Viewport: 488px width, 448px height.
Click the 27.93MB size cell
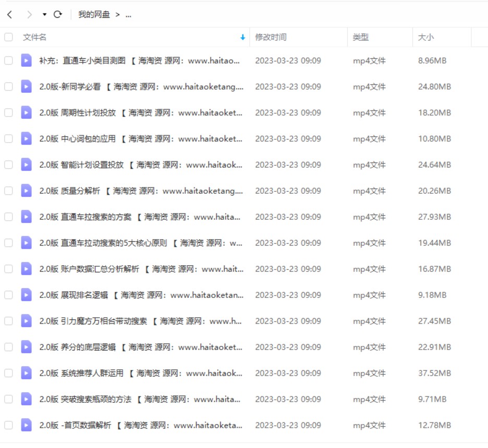(434, 217)
